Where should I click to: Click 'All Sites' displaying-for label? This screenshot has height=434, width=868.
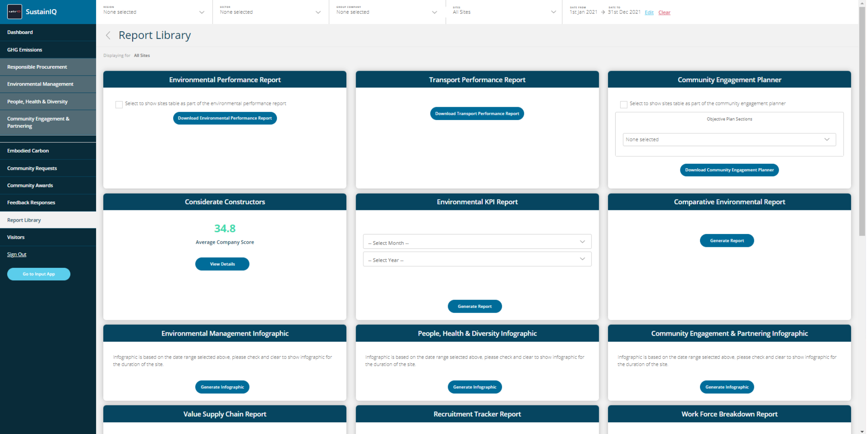(142, 55)
